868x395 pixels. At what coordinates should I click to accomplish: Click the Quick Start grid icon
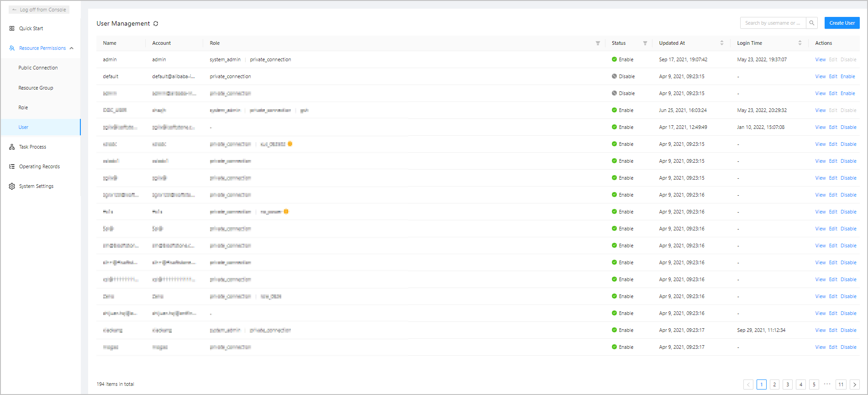tap(12, 28)
